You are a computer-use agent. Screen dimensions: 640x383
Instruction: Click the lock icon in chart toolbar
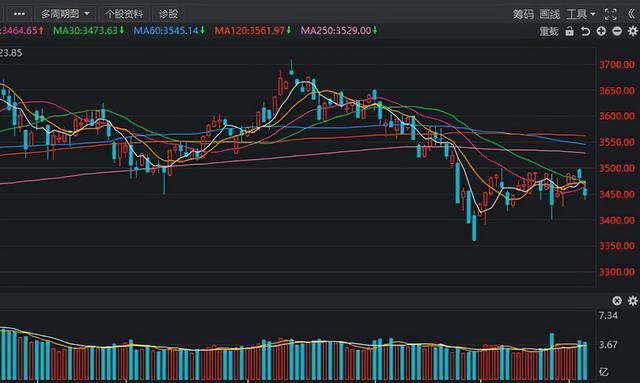569,31
